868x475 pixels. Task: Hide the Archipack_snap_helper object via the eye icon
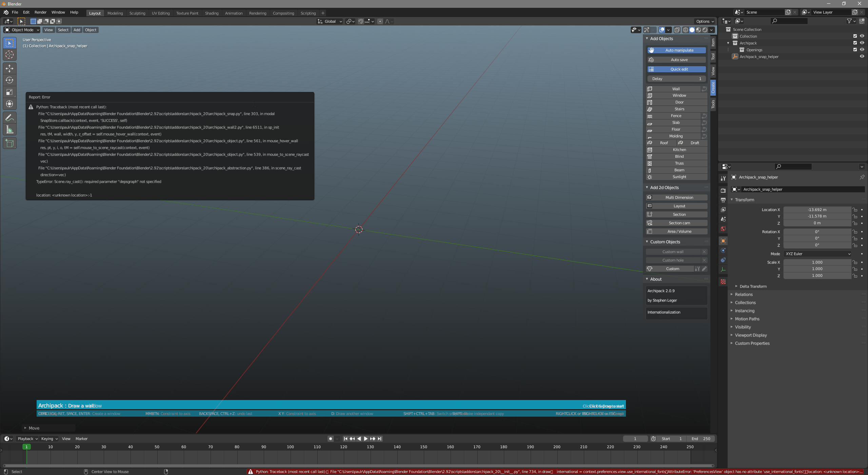[862, 57]
